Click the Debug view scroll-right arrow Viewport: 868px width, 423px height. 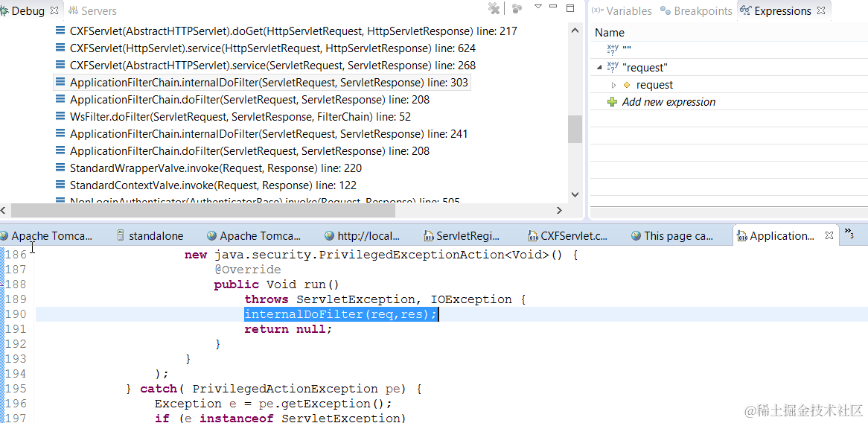[559, 211]
